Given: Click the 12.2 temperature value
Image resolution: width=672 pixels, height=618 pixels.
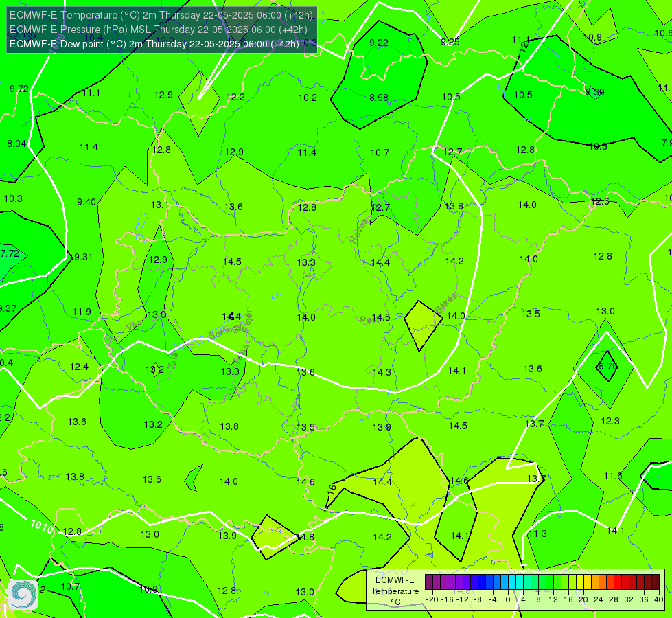Looking at the screenshot, I should (x=235, y=98).
